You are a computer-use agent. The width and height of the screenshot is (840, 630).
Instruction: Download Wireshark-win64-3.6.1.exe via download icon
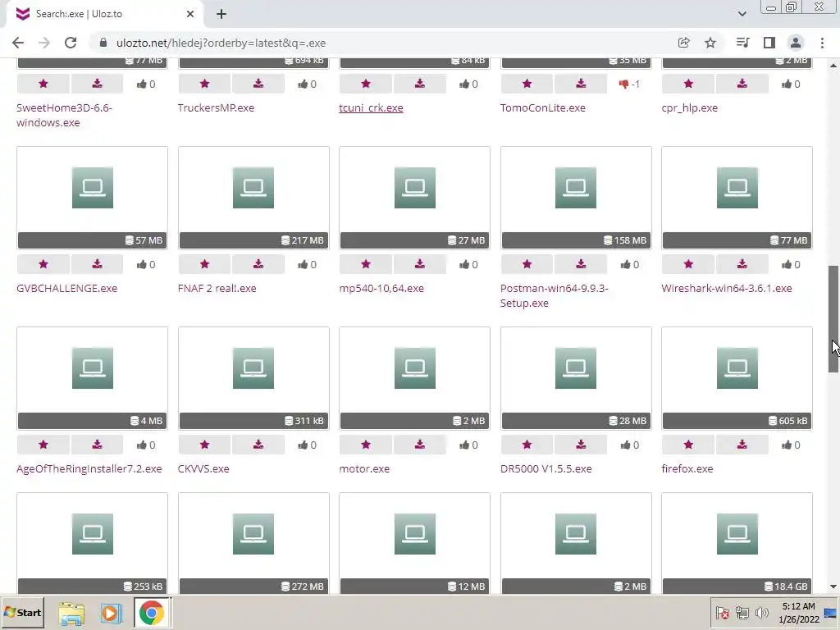(x=742, y=264)
